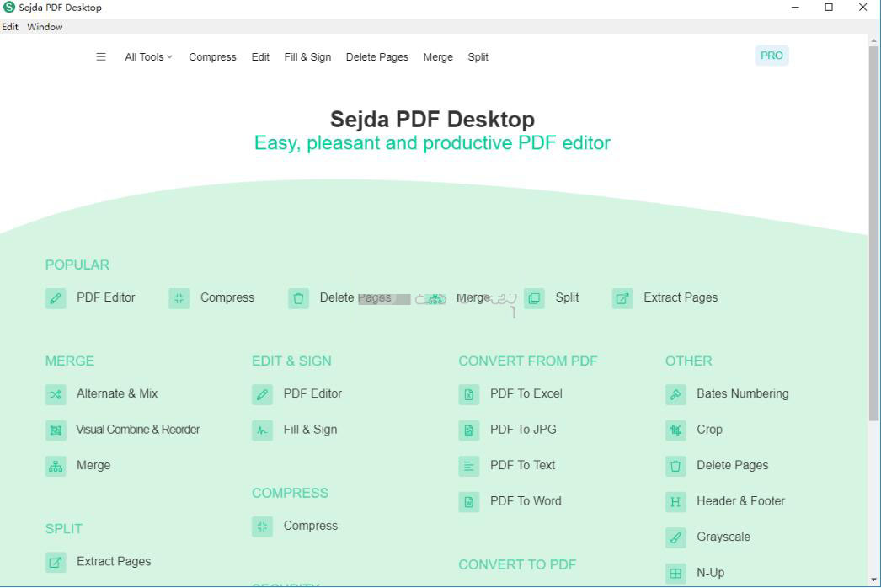Screen dimensions: 881x588
Task: Click the Extract Pages icon under SPLIT
Action: coord(56,562)
